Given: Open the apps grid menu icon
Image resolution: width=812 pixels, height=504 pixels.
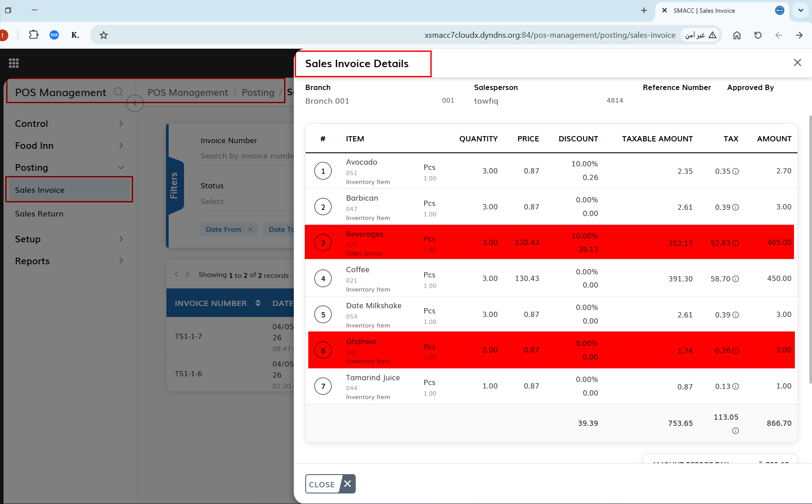Looking at the screenshot, I should 14,63.
